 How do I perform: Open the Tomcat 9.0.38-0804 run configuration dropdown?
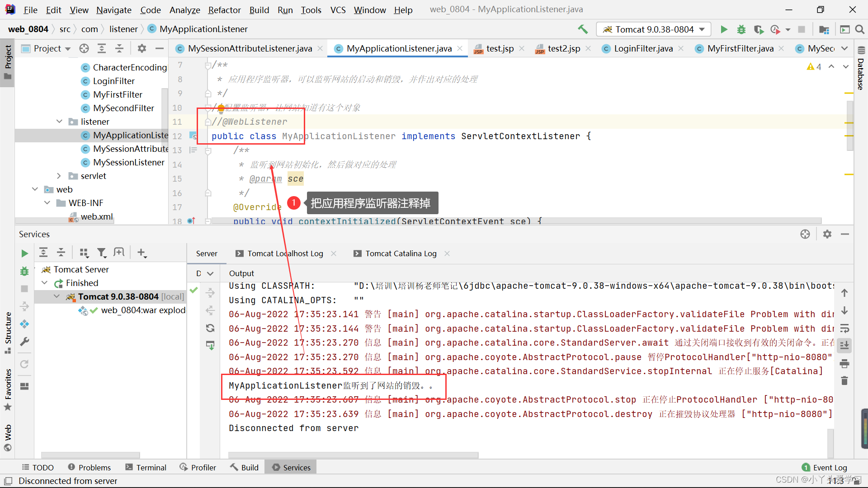(x=653, y=29)
